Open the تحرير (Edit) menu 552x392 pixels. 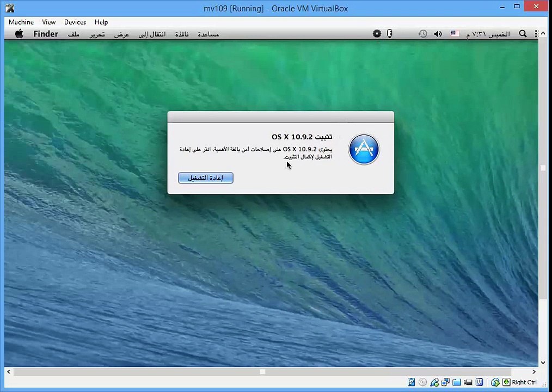(97, 34)
